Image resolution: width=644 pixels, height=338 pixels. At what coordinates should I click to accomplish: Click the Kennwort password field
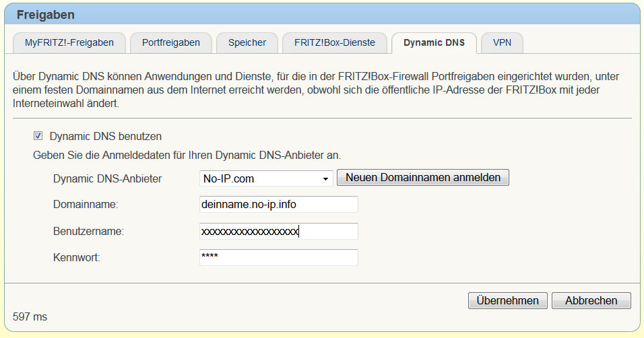coord(278,257)
